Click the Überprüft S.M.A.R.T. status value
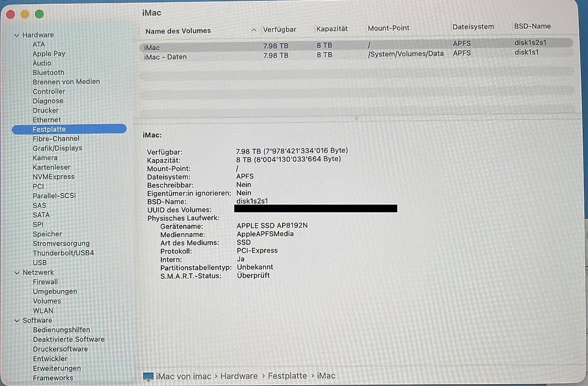This screenshot has height=386, width=588. [x=253, y=275]
